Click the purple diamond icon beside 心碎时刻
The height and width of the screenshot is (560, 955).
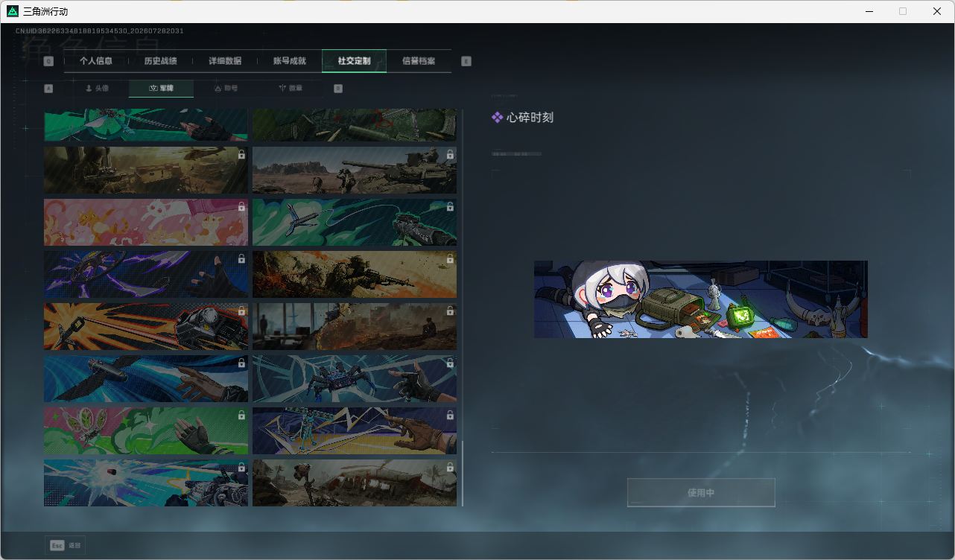tap(497, 118)
